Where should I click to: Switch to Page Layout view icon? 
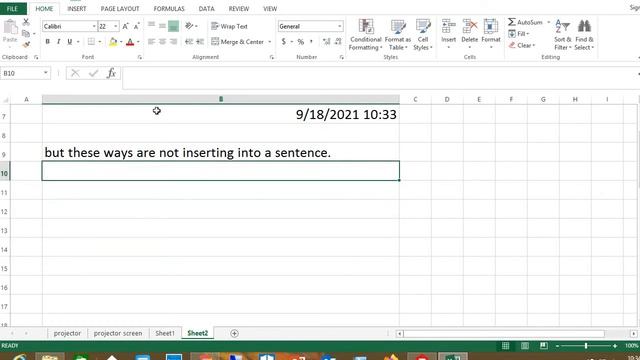524,346
